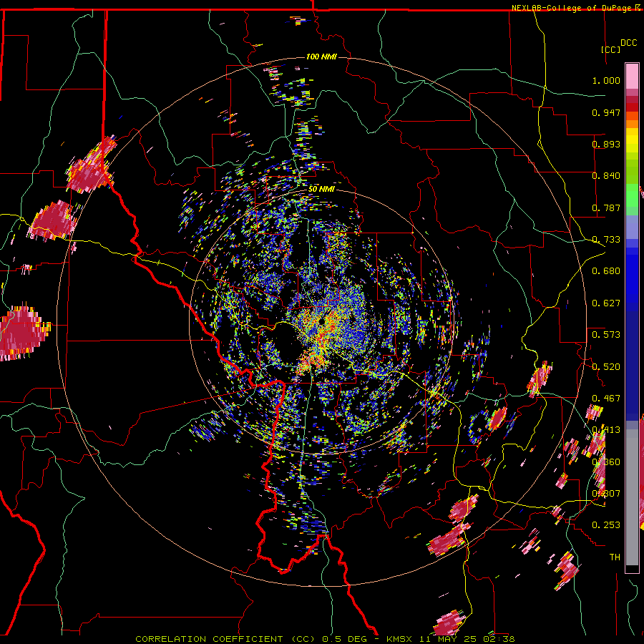Click the large crimson echo at the far left edge
The image size is (644, 644).
[x=21, y=333]
